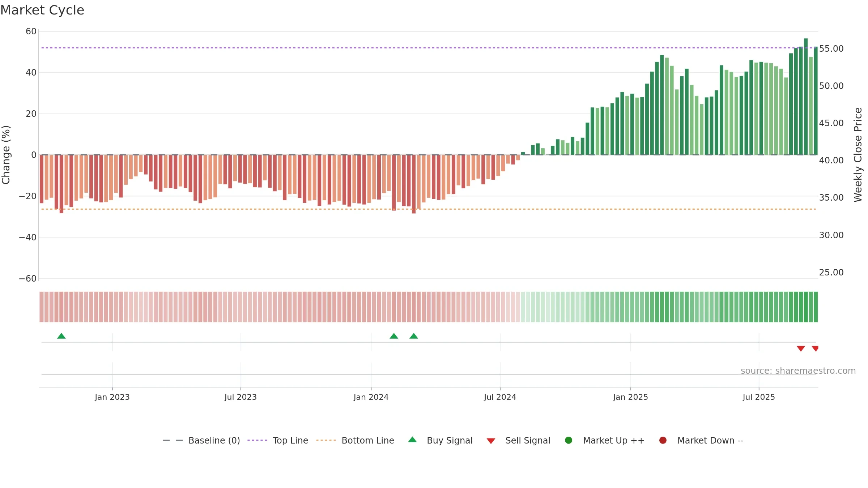Click the source: sharemaestro.com text
Viewport: 868px width, 488px height.
tap(798, 371)
